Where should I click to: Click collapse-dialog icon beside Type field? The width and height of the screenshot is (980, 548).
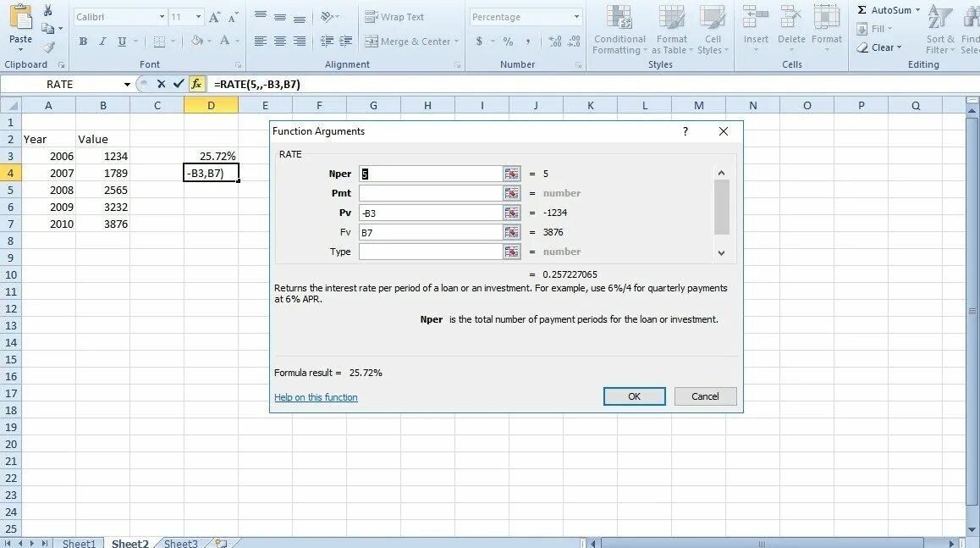point(512,252)
